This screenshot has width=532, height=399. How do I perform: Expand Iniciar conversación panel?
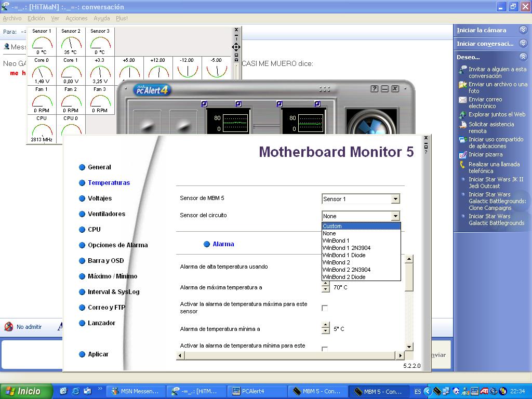pyautogui.click(x=524, y=44)
